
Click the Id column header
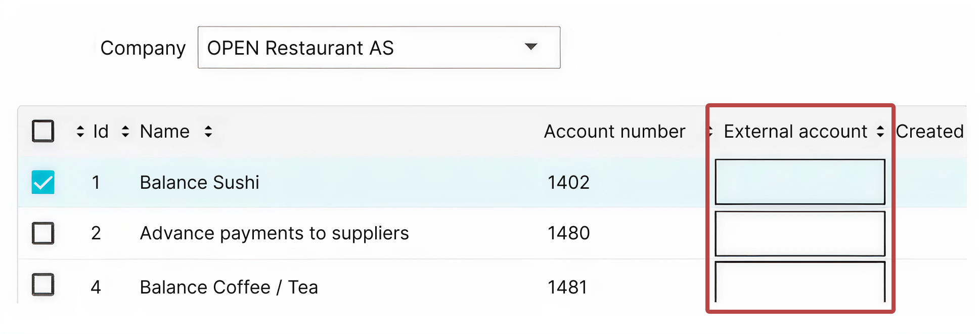point(101,132)
